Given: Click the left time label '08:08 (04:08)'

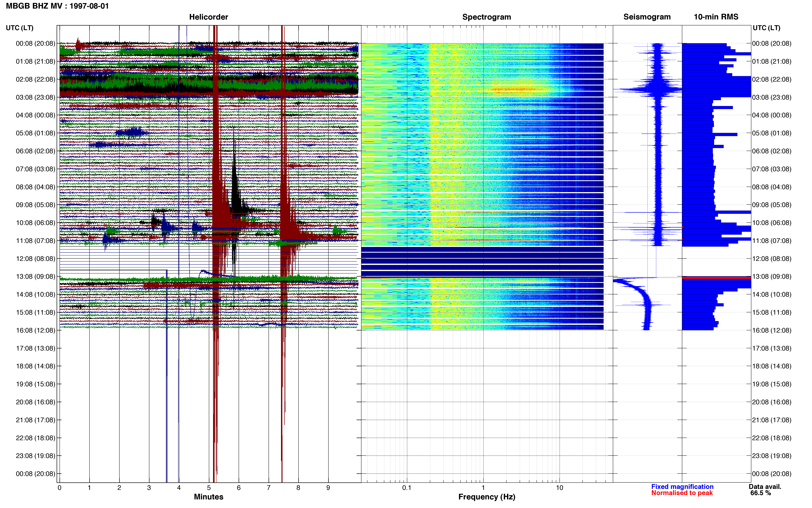Looking at the screenshot, I should coord(36,187).
